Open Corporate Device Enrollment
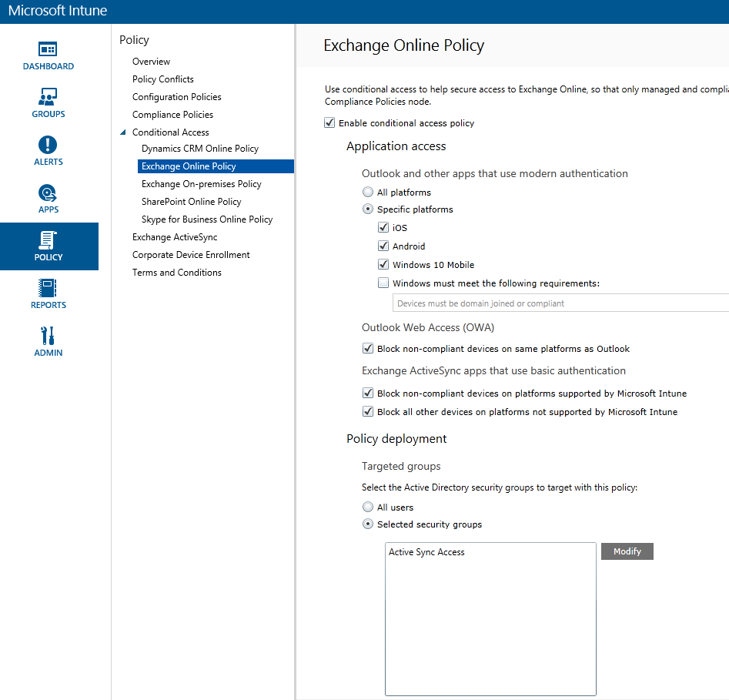Screen dimensions: 729x700 [x=191, y=254]
